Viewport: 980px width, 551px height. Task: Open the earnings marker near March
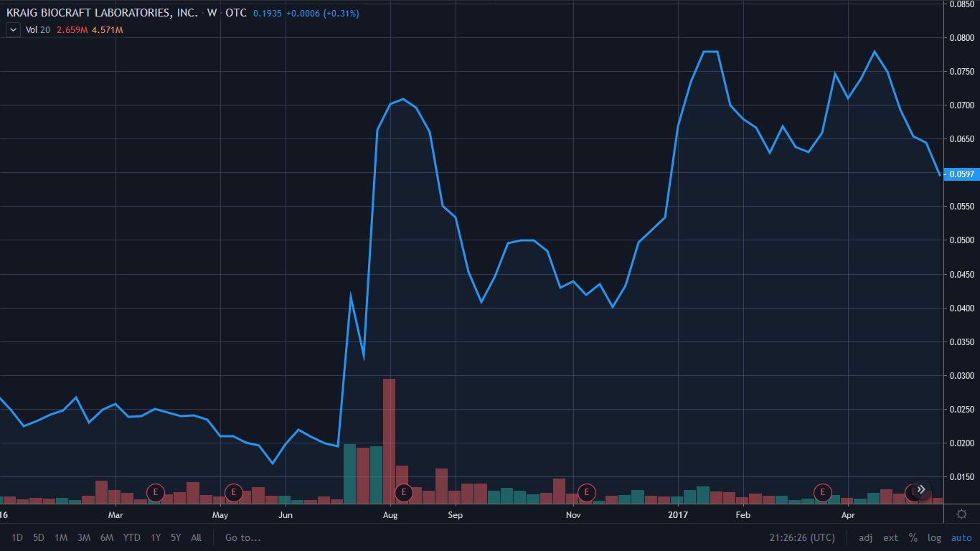point(155,492)
